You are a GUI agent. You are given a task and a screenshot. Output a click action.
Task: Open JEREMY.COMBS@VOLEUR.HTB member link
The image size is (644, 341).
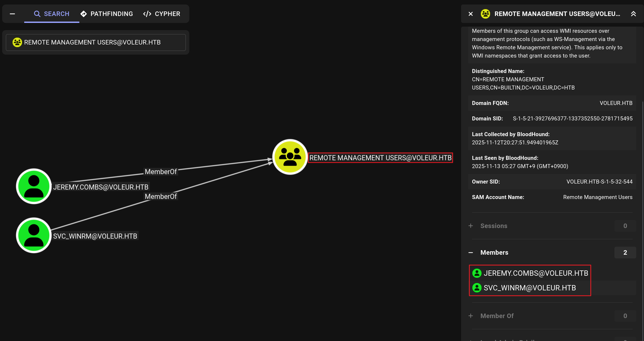[536, 273]
